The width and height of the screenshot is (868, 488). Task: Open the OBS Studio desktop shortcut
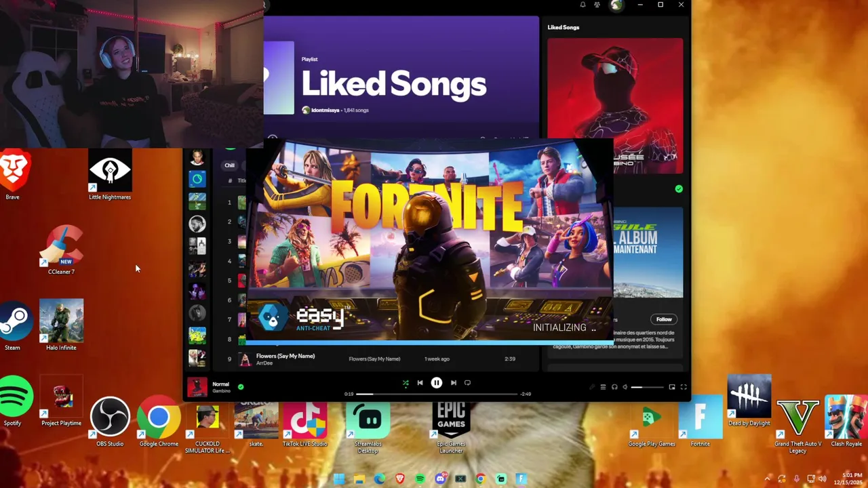click(x=110, y=422)
